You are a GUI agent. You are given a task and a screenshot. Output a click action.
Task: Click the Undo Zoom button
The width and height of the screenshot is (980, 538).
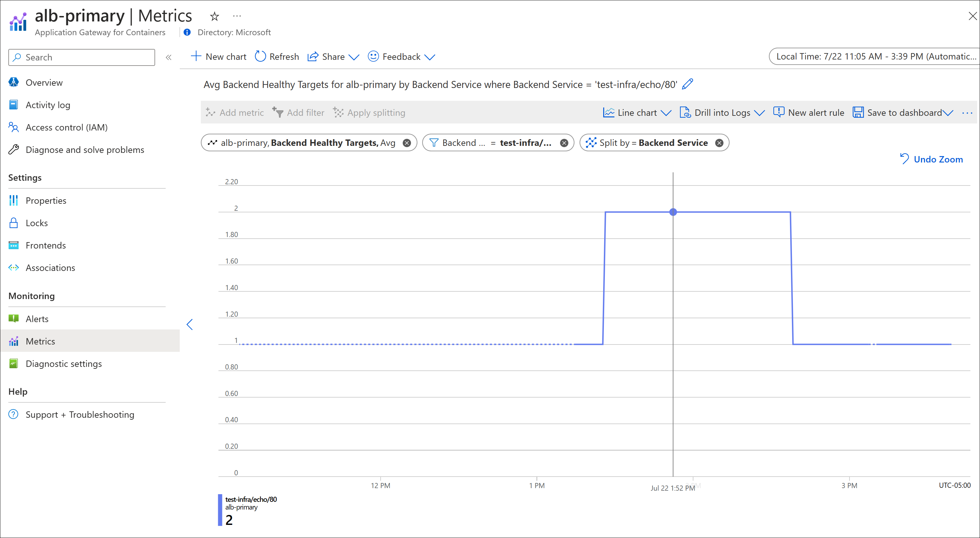tap(930, 159)
